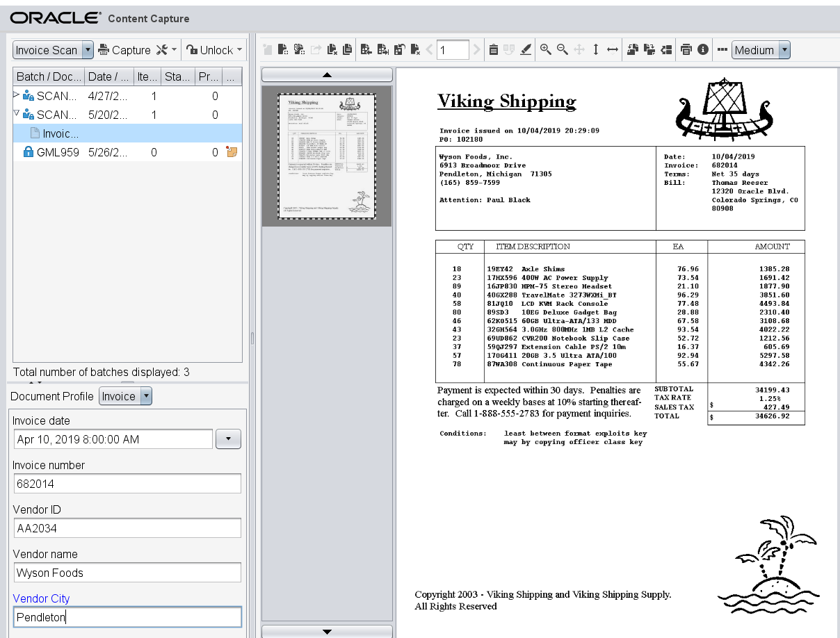Select the Invoic... document row
840x638 pixels.
(x=127, y=133)
